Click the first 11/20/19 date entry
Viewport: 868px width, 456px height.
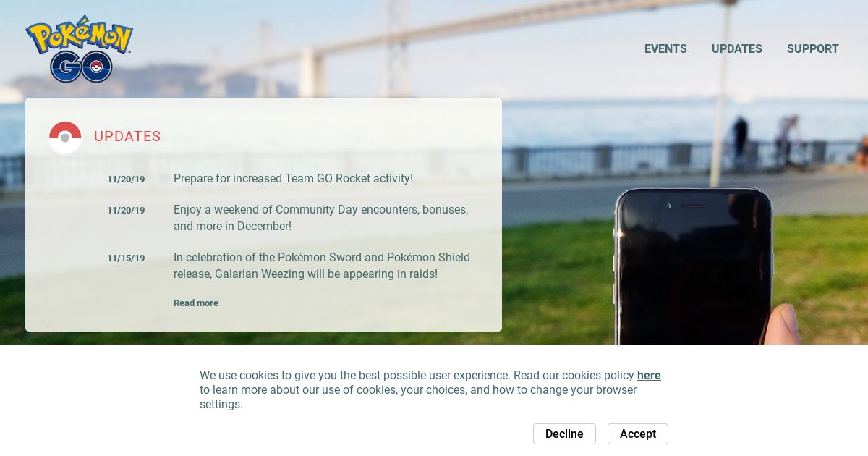pyautogui.click(x=126, y=179)
